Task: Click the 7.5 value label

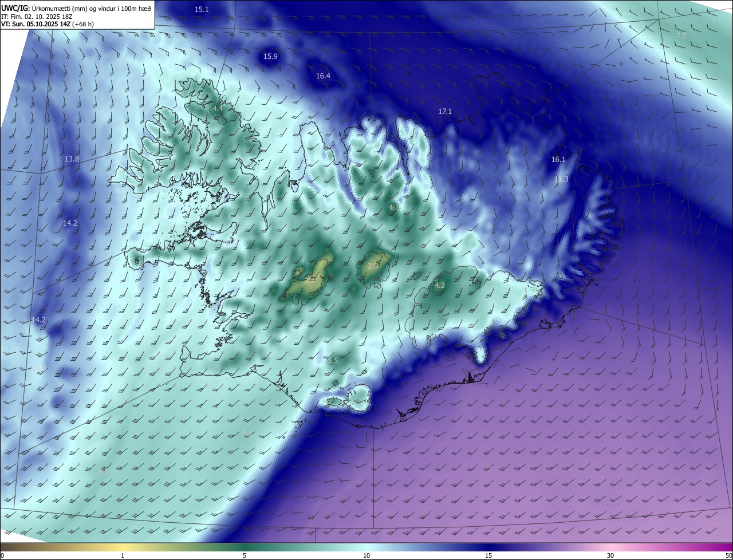Action: (x=681, y=36)
